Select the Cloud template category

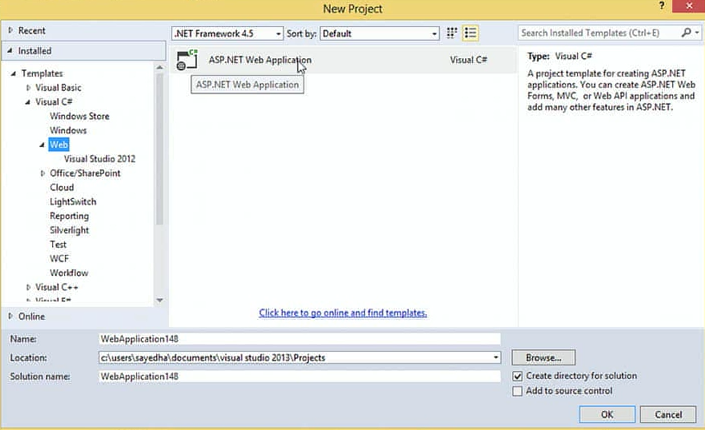click(62, 188)
